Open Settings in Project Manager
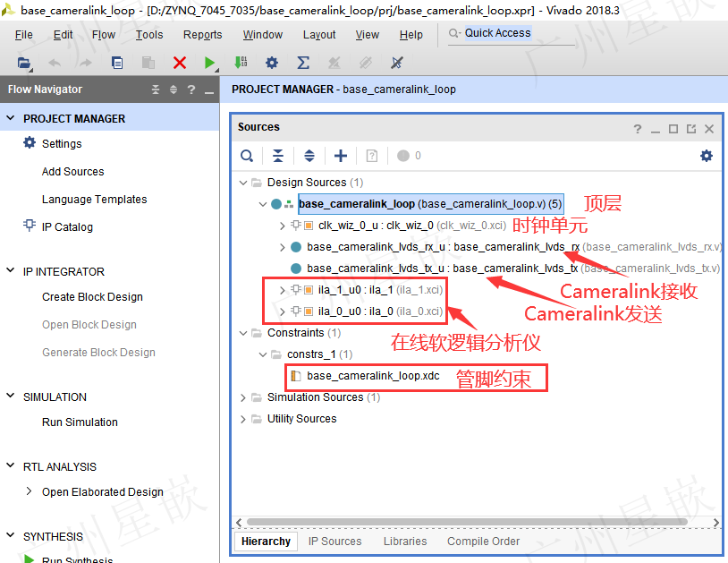The image size is (728, 563). [x=62, y=143]
